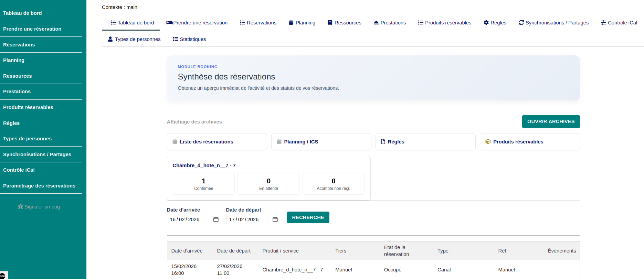
Task: Click the book icon beside Ressources tab
Action: pos(330,23)
